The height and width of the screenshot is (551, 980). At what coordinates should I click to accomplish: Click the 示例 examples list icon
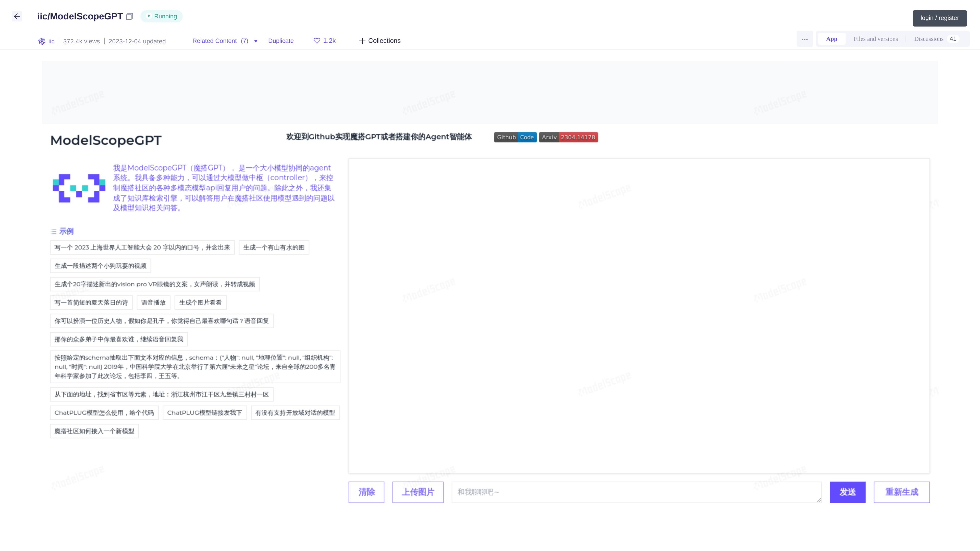click(54, 232)
